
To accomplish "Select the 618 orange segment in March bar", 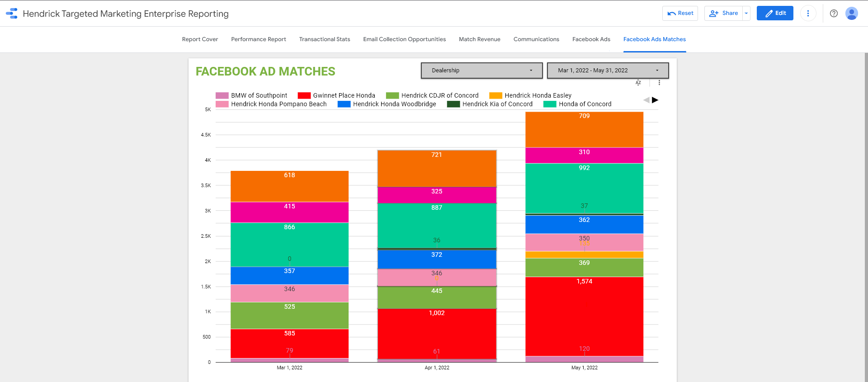I will point(289,186).
